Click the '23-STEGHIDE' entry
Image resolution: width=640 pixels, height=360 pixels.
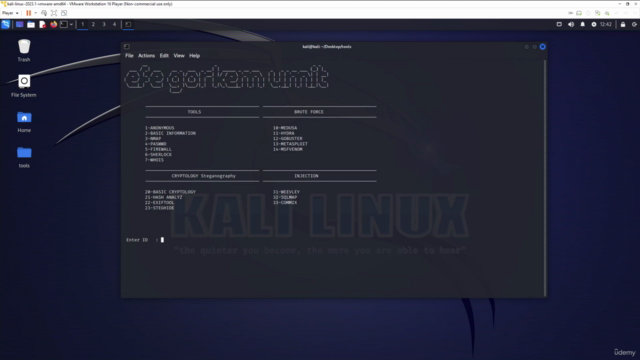[160, 208]
